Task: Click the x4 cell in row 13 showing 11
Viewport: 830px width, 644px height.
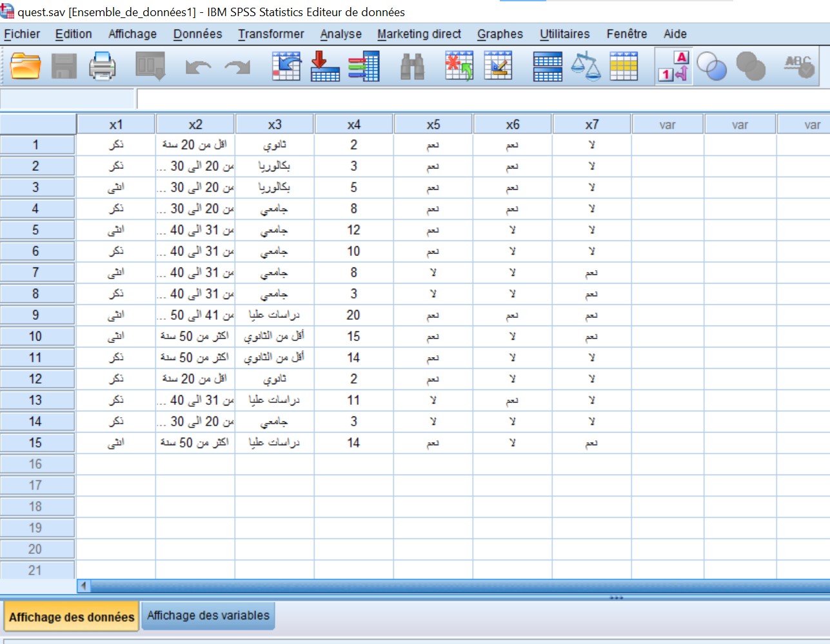Action: pos(354,400)
